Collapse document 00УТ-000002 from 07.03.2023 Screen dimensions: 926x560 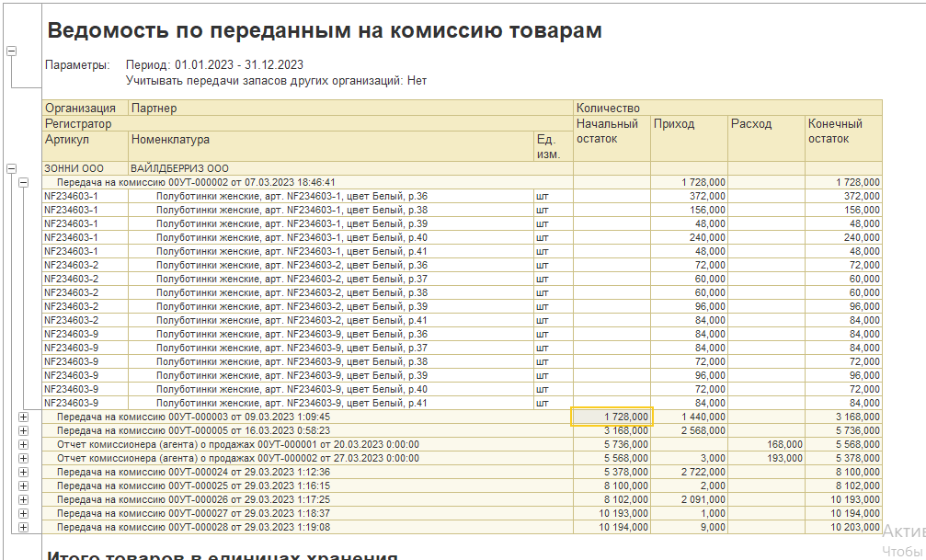23,183
